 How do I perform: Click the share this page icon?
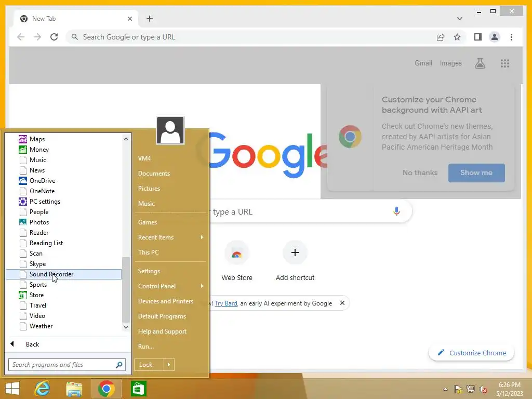(441, 37)
